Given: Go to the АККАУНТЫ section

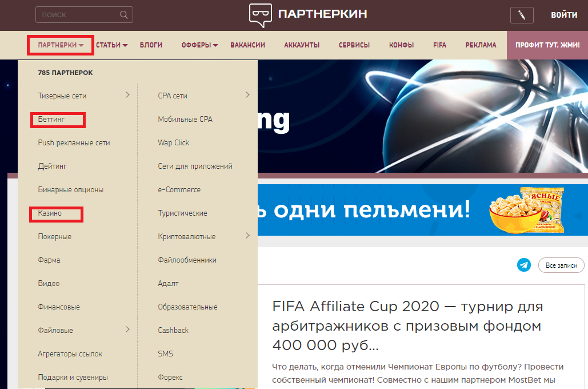Looking at the screenshot, I should click(x=302, y=45).
